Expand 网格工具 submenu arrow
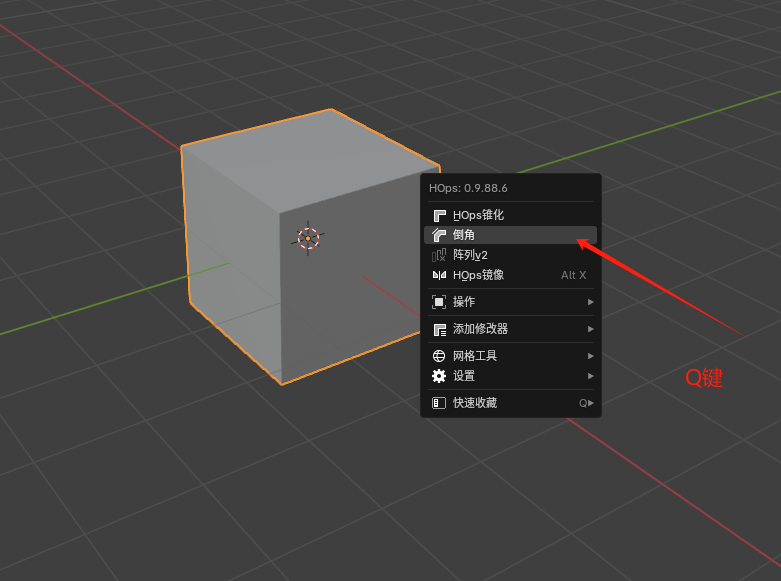The image size is (781, 581). pos(590,356)
